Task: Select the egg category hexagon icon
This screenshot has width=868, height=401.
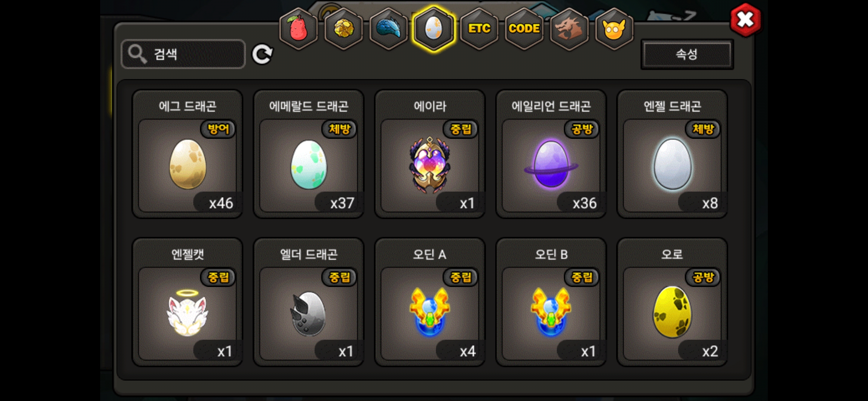Action: (434, 29)
